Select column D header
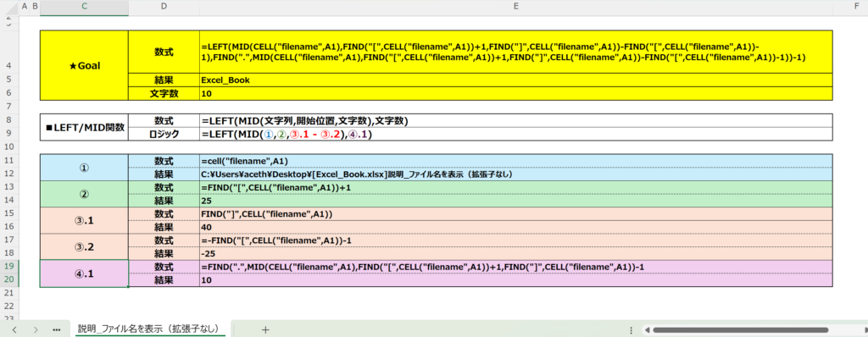 (x=164, y=7)
